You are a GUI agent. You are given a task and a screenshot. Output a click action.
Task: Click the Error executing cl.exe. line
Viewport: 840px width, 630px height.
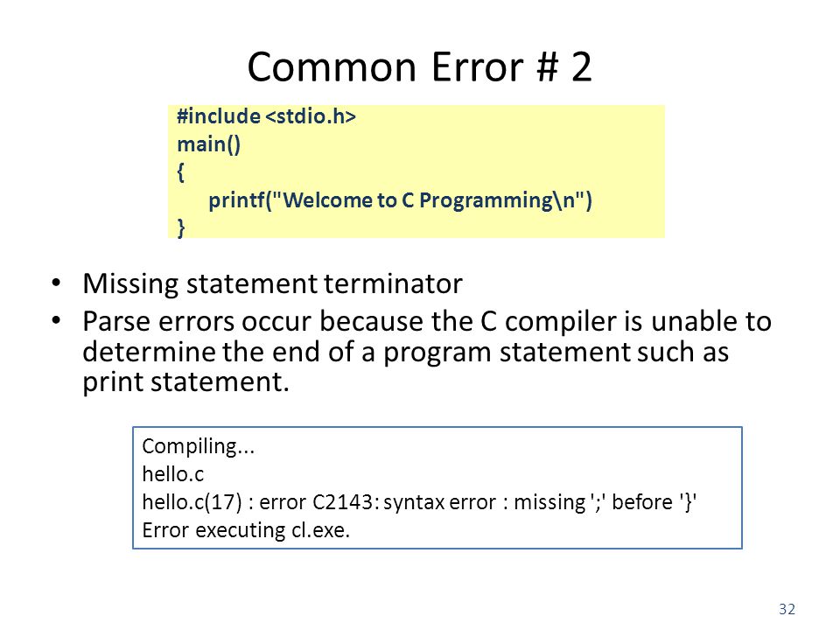[246, 530]
